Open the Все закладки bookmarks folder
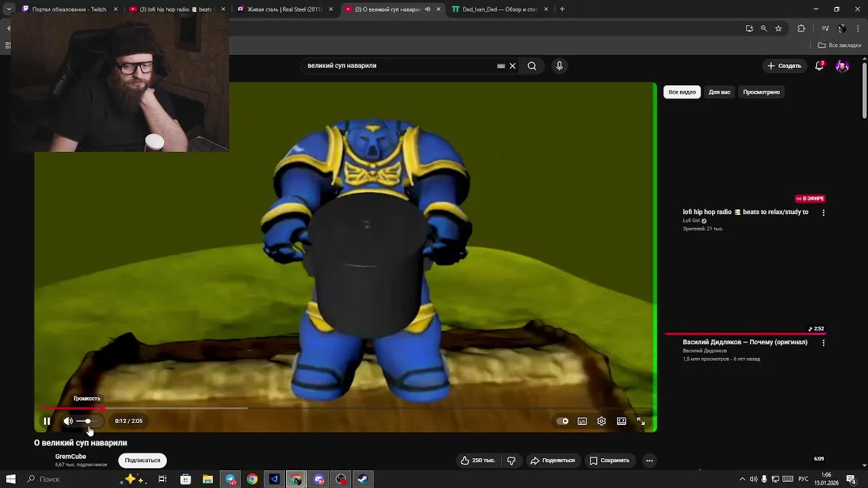 840,45
